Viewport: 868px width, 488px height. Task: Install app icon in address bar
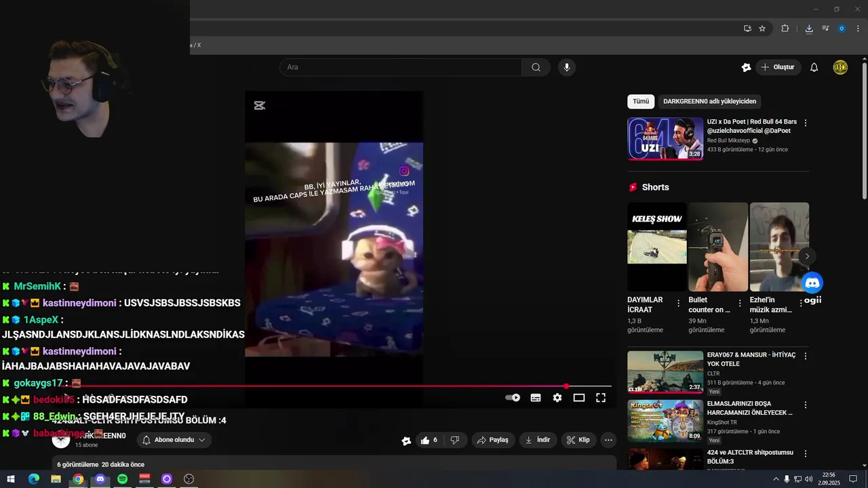(747, 28)
